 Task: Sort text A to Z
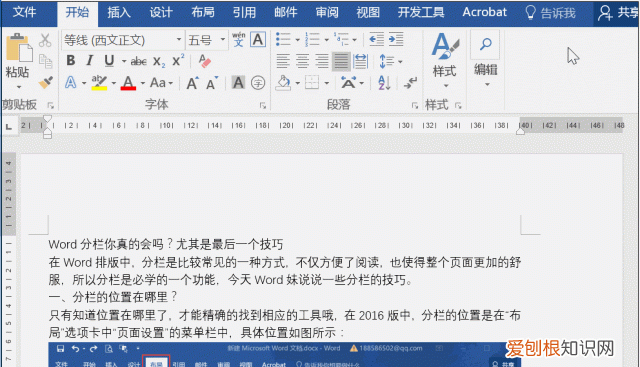click(x=384, y=83)
